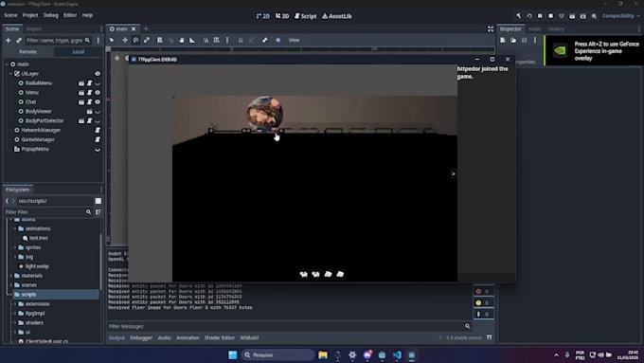Click the Add Child Node plus icon

pos(8,41)
